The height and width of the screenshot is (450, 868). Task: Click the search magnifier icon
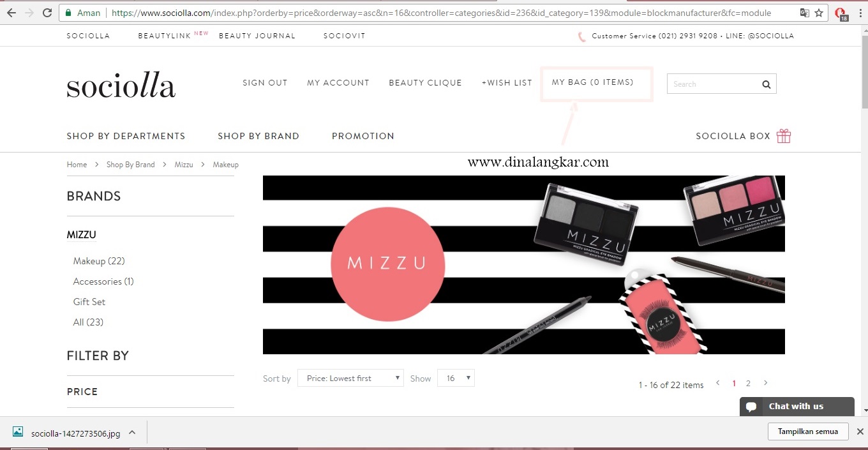(766, 84)
